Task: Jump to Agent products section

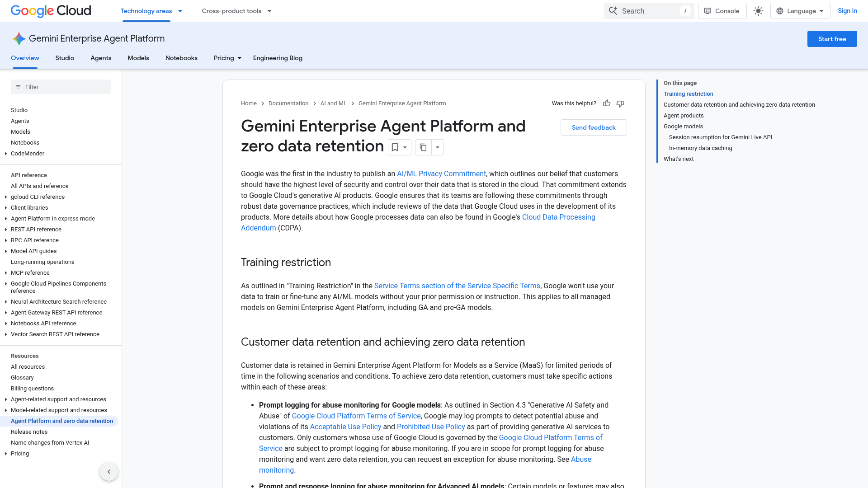Action: [x=684, y=116]
